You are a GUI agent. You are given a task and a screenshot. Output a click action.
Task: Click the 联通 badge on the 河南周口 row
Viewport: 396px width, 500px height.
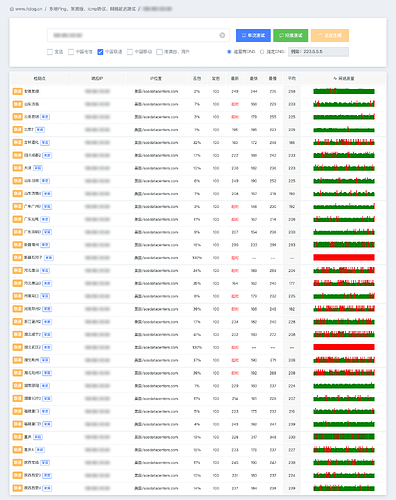18,296
